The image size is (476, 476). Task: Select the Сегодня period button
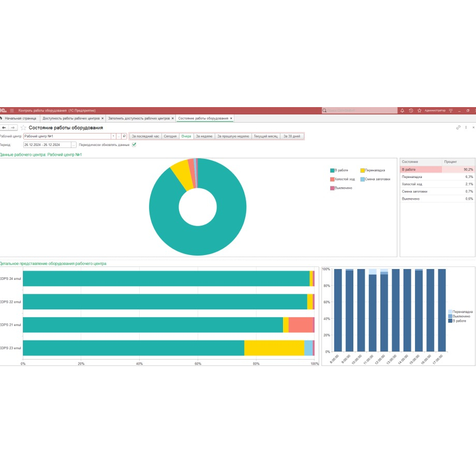[170, 136]
